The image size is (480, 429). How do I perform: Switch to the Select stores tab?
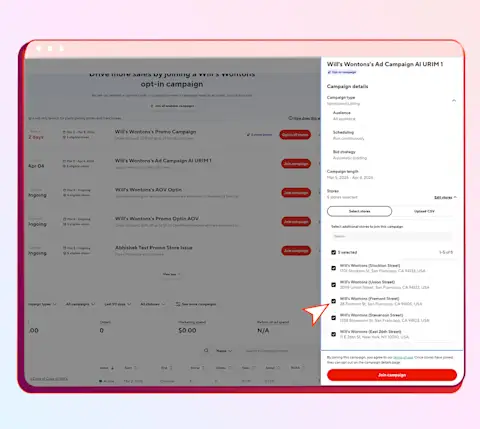[359, 211]
